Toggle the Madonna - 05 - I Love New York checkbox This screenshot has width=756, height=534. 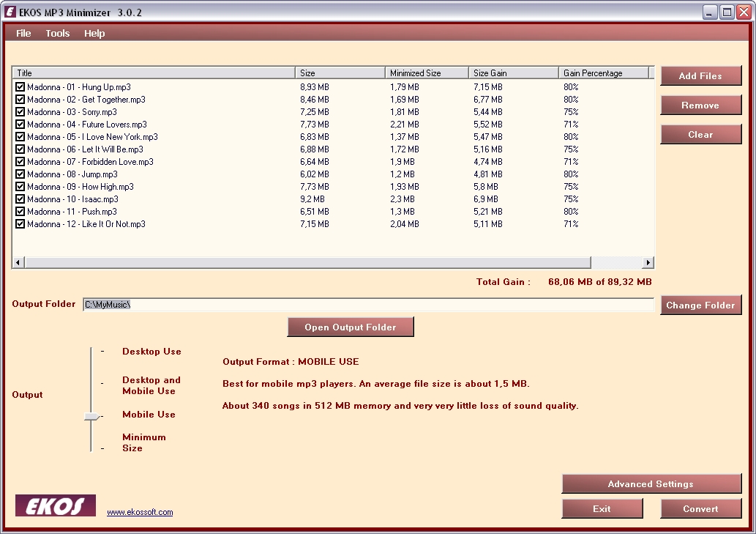click(x=20, y=137)
